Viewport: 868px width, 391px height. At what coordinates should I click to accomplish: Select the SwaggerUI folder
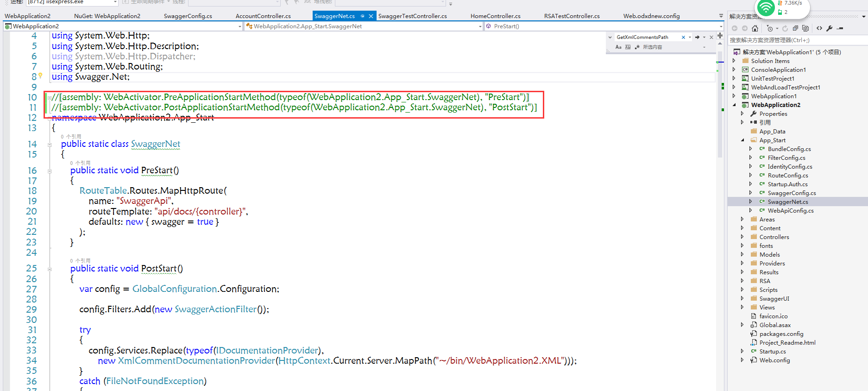(774, 299)
